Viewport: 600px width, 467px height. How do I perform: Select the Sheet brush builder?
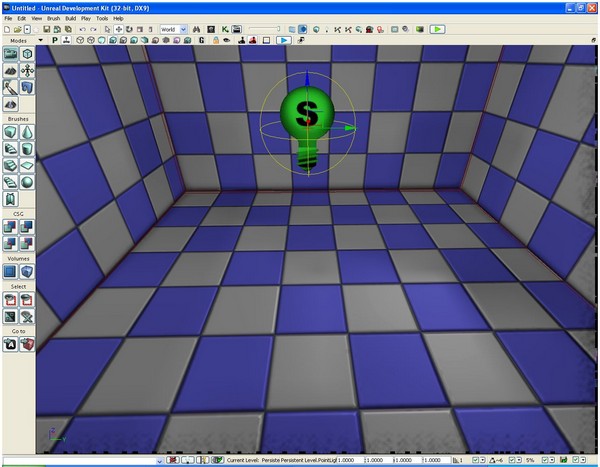coord(27,166)
